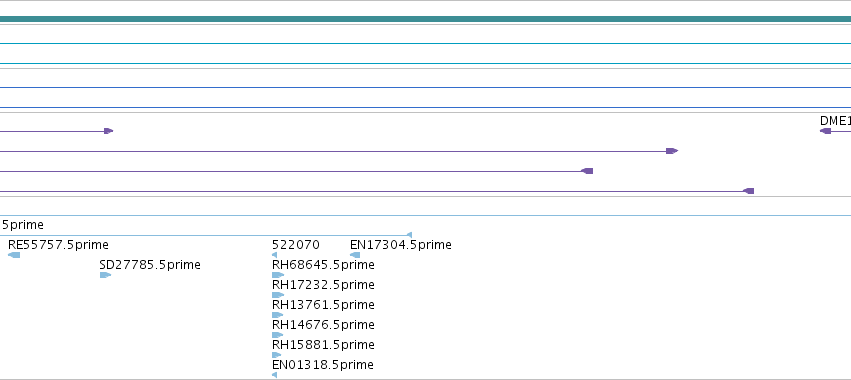Click the RE55757.5prime feature arrow
The width and height of the screenshot is (851, 380).
(x=14, y=255)
